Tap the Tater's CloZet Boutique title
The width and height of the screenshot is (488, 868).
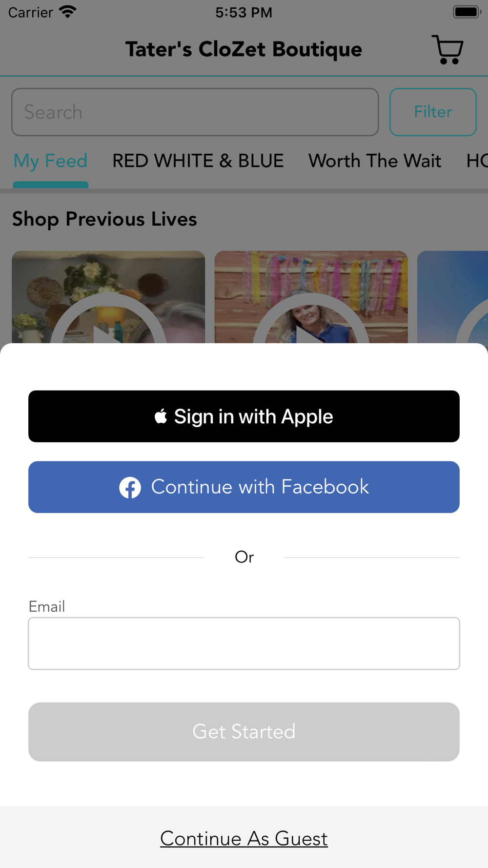click(x=244, y=49)
